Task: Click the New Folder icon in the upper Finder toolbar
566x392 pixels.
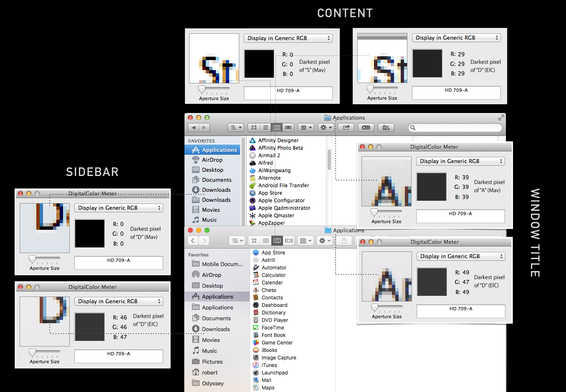Action: point(386,128)
